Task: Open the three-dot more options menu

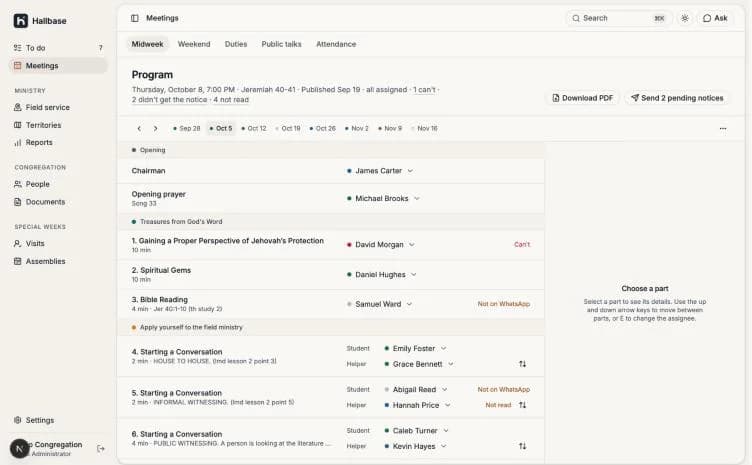Action: (723, 128)
